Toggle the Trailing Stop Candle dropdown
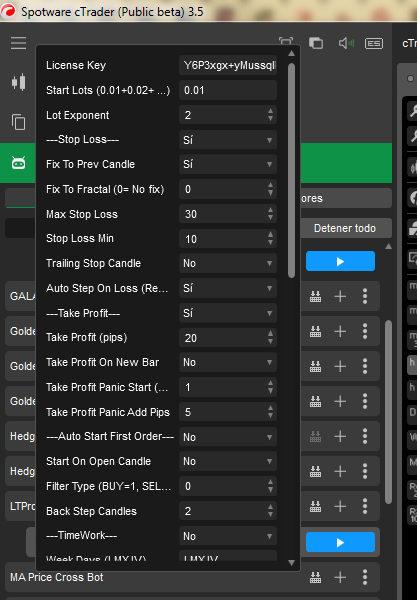 tap(228, 263)
